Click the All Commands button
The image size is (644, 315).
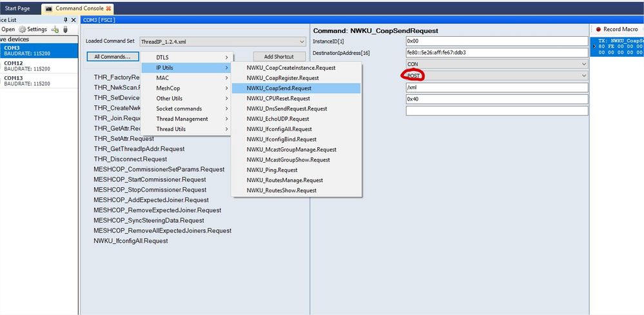click(x=113, y=57)
